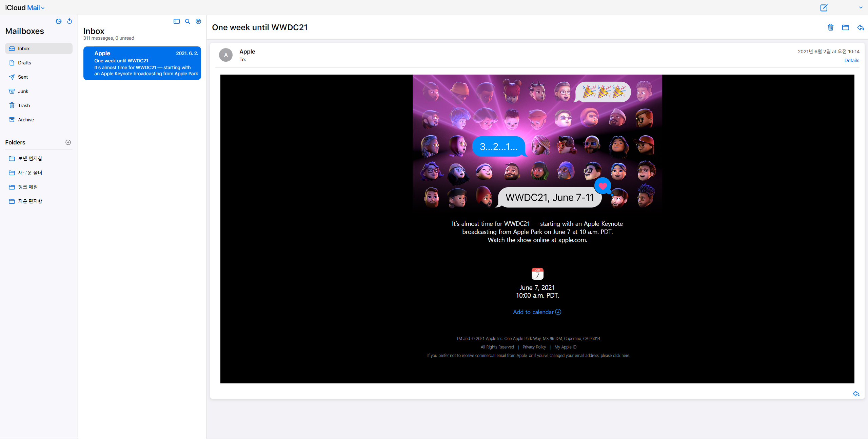Click the top reply arrow icon

[x=861, y=27]
